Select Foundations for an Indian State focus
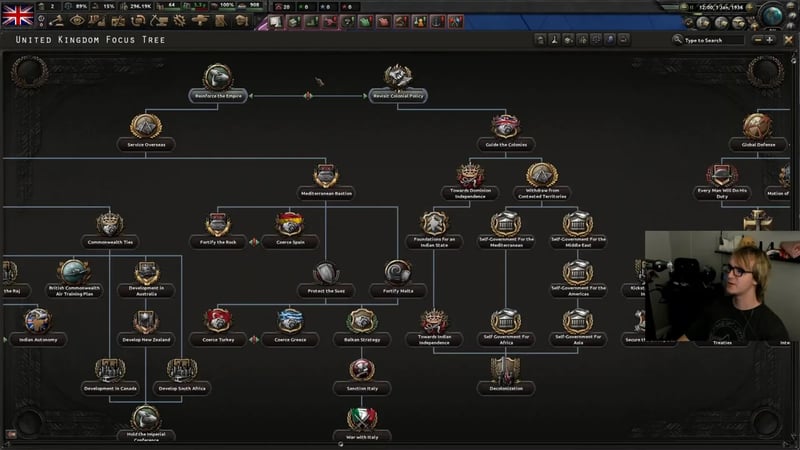800x450 pixels. (434, 230)
